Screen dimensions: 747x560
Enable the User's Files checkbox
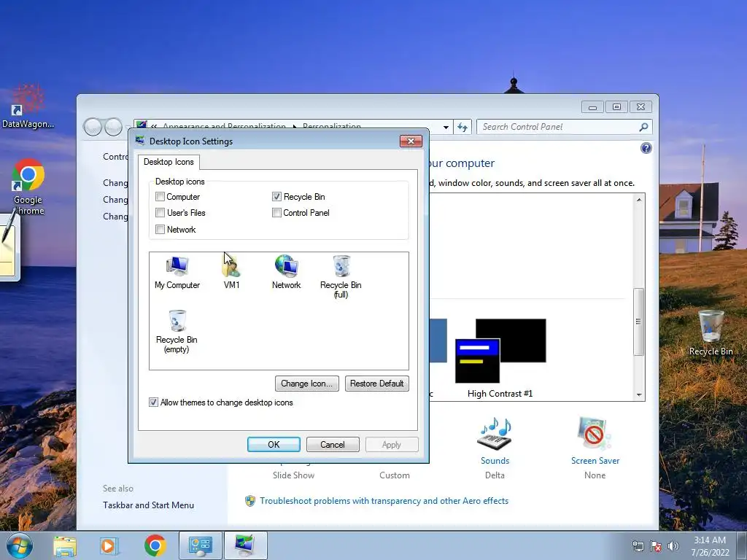click(160, 213)
